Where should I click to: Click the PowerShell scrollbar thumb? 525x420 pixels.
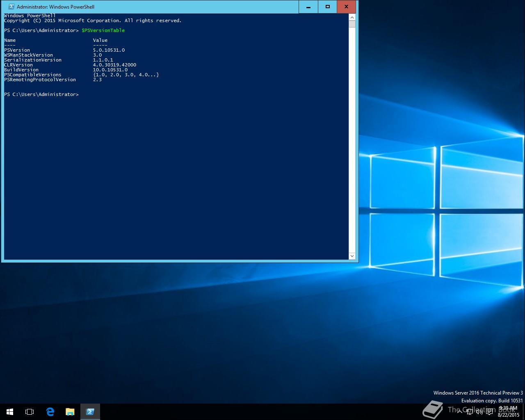pos(352,24)
